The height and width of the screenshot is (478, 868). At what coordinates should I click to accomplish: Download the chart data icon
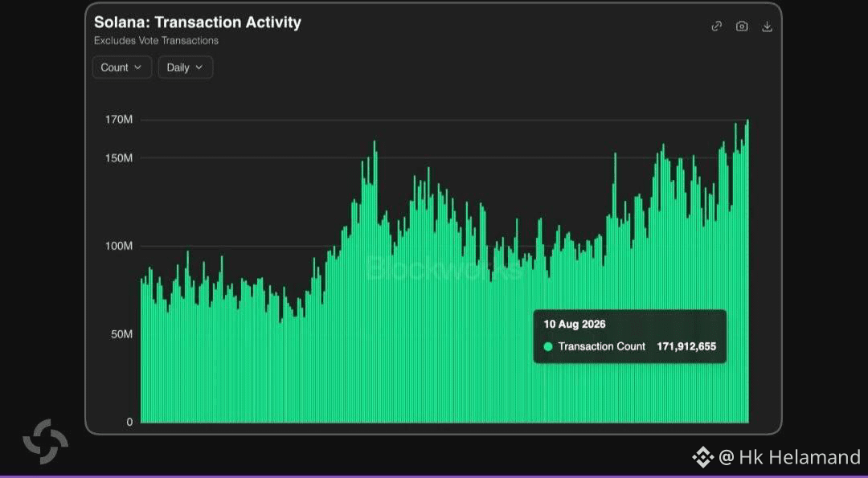coord(767,26)
